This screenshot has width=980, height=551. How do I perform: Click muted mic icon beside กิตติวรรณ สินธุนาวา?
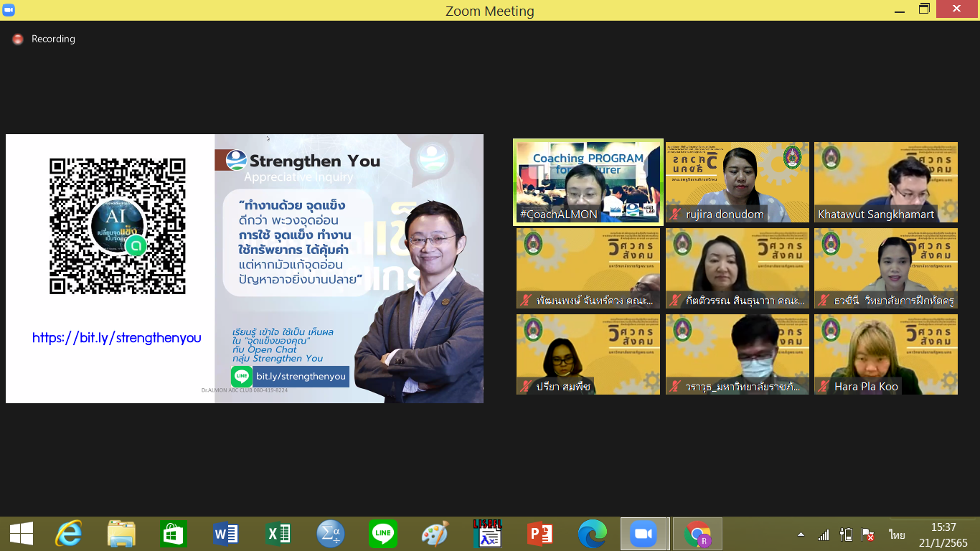point(675,300)
